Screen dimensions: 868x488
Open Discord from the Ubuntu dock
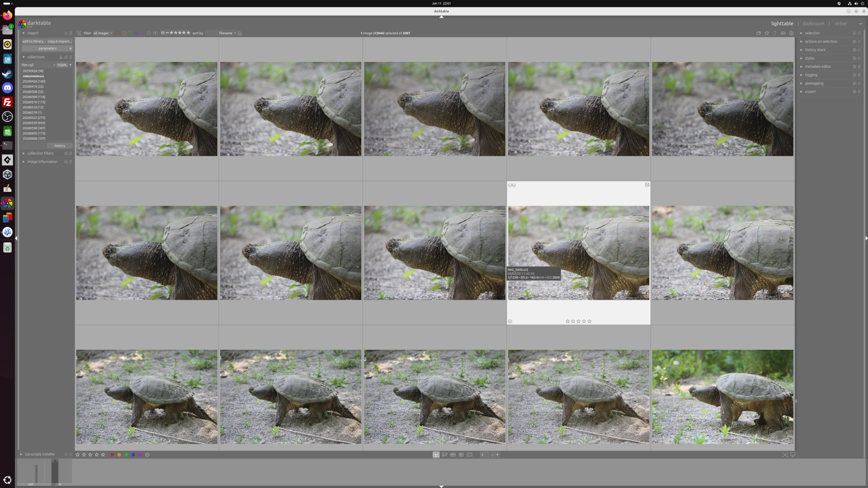coord(7,88)
